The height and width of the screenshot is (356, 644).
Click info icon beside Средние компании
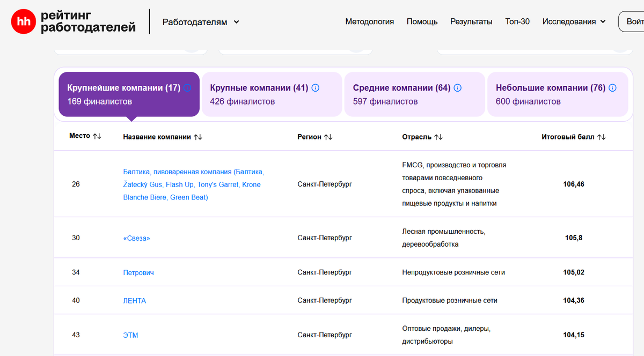point(457,88)
